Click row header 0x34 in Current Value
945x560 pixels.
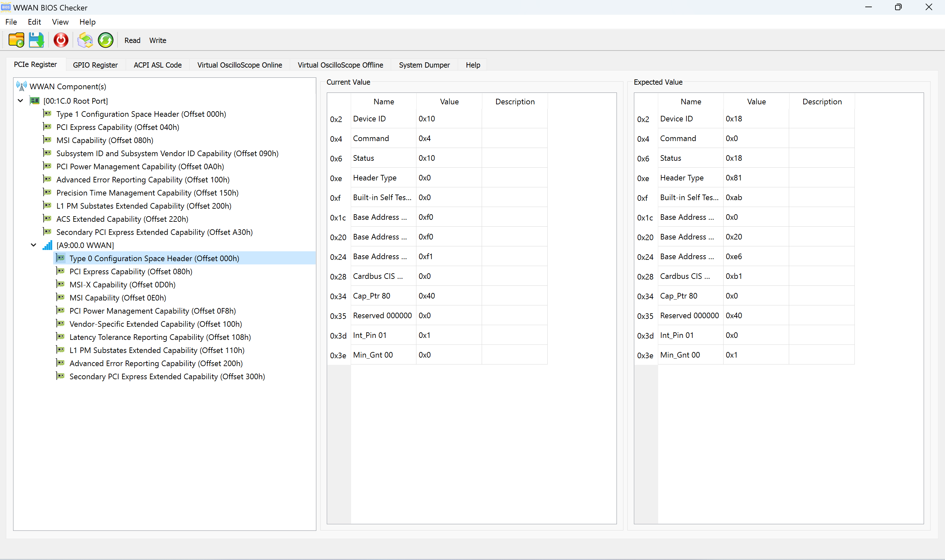tap(339, 297)
